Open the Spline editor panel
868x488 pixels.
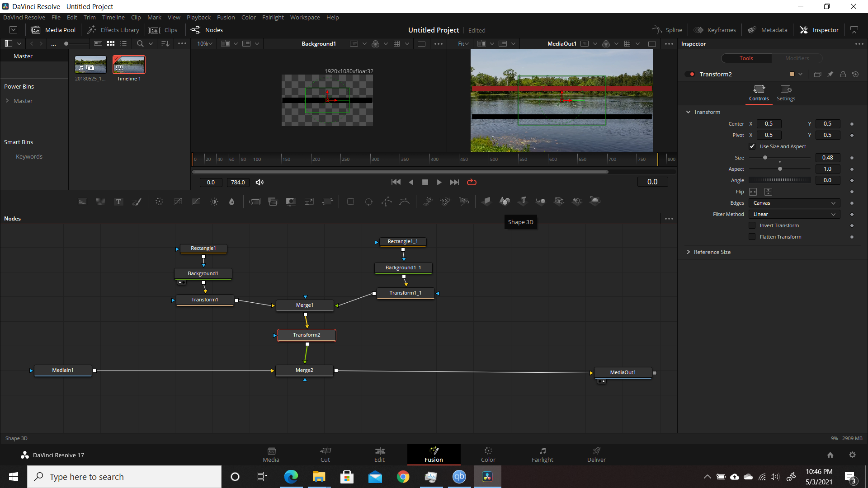point(667,30)
